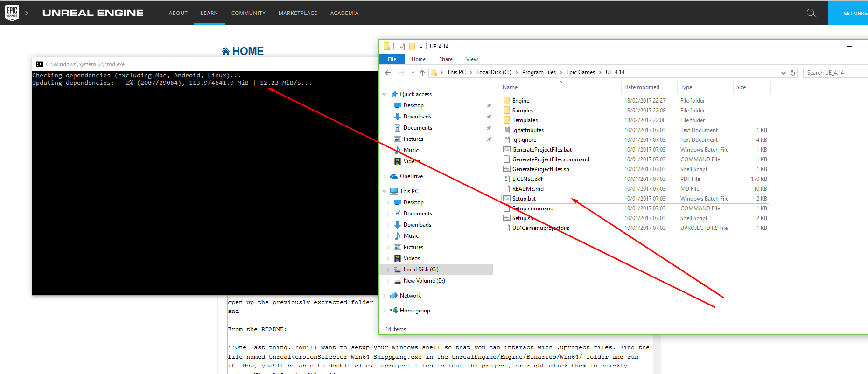Click Epic Games in address breadcrumb

[x=581, y=72]
